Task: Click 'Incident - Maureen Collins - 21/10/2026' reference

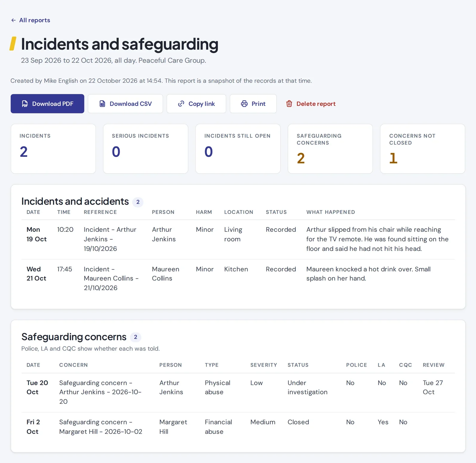Action: pyautogui.click(x=111, y=279)
